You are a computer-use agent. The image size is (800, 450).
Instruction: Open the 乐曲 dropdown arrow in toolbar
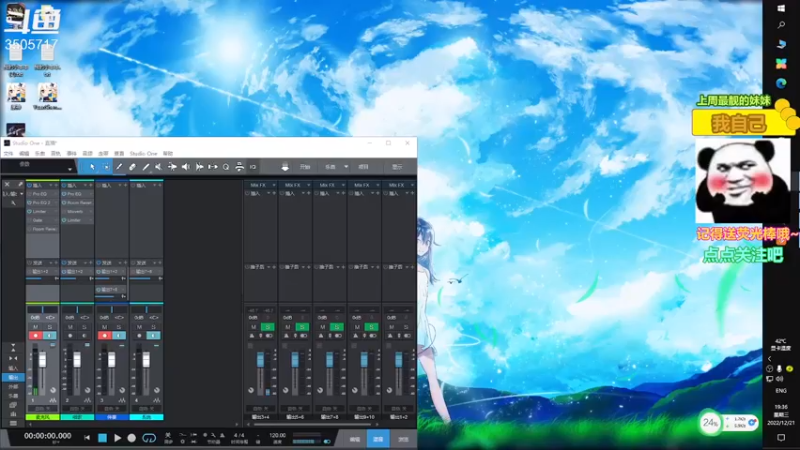346,167
